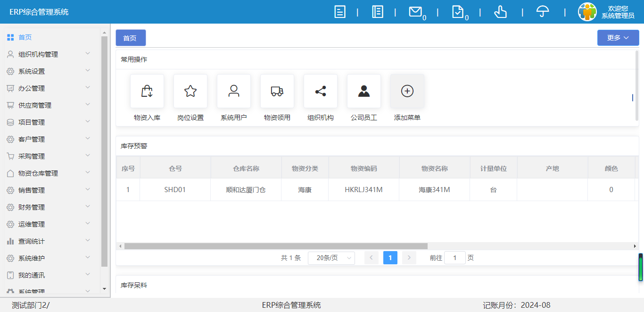Click the 组织机构 share icon
Viewport: 644px width, 312px height.
point(321,91)
